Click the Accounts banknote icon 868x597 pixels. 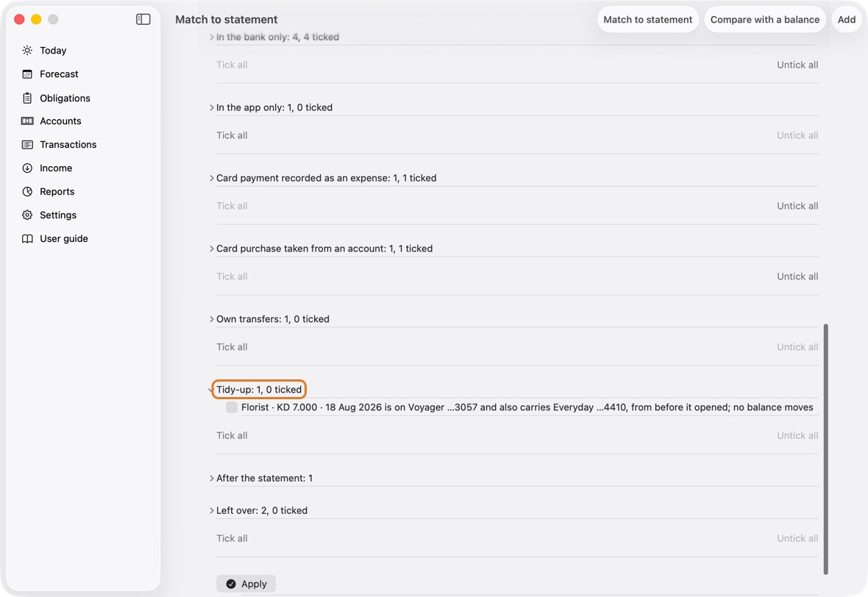[27, 121]
